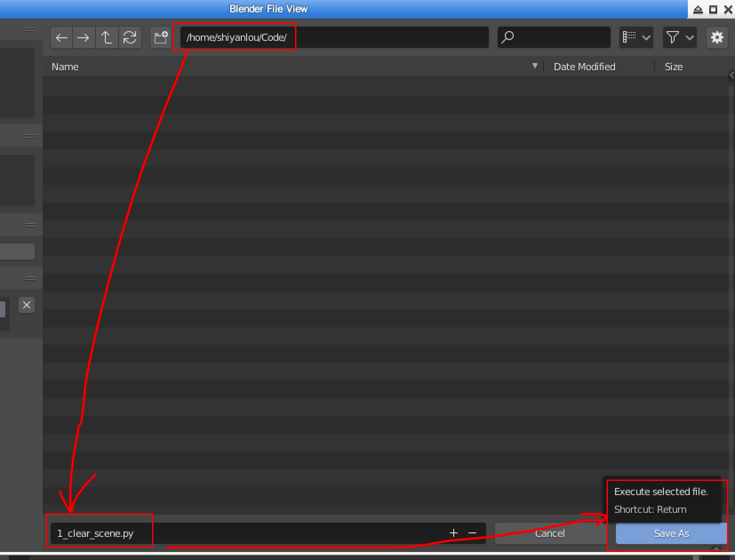Screen dimensions: 735x560
Task: Sort files by Date Modified column
Action: click(x=584, y=67)
